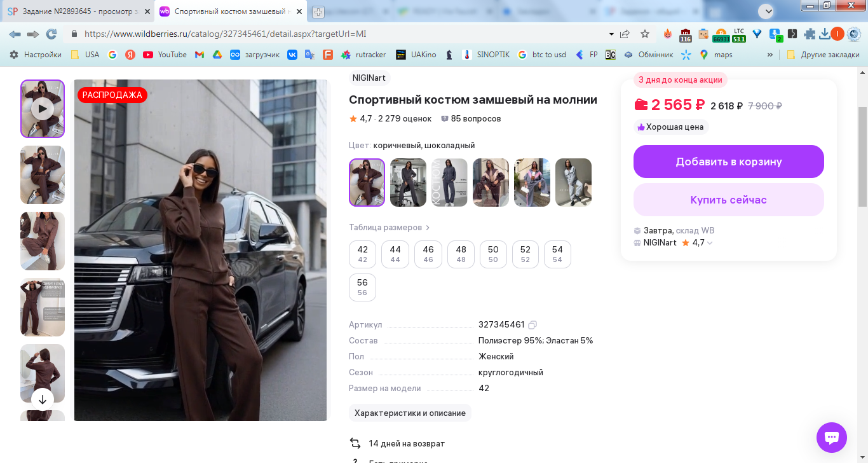Copy the article number 327345461 icon
Image resolution: width=868 pixels, height=463 pixels.
click(x=532, y=325)
